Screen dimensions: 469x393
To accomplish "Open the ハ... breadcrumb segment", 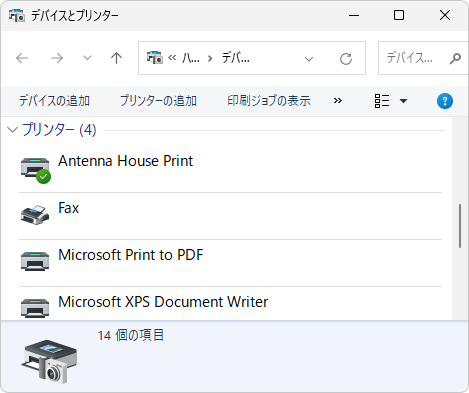I will coord(191,58).
